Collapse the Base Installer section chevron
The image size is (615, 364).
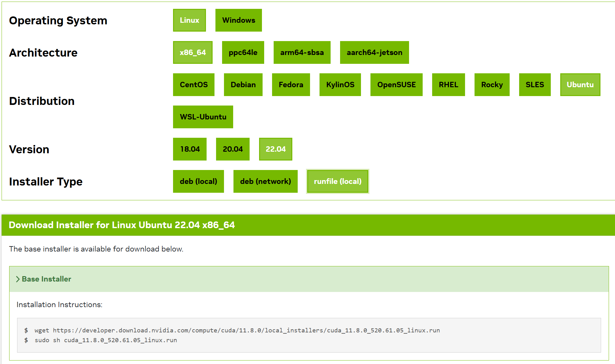(18, 279)
